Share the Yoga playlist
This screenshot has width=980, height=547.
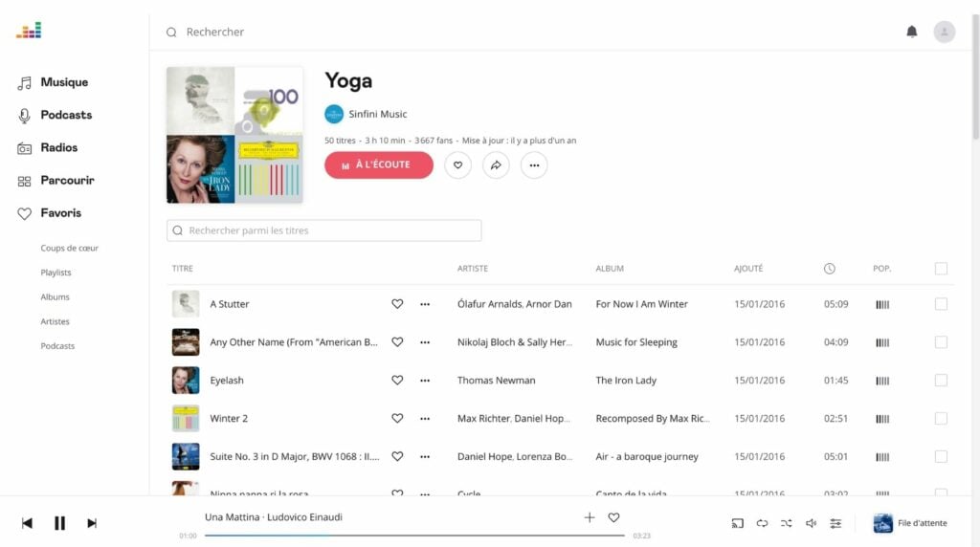(496, 164)
